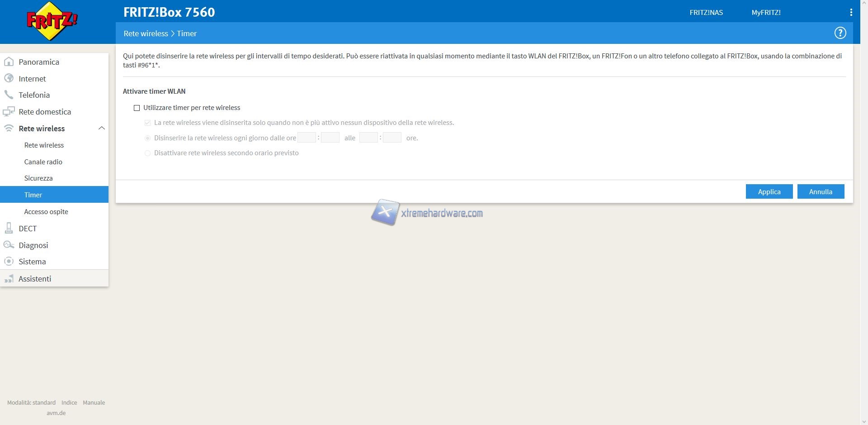This screenshot has height=425, width=868.
Task: Click the Panoramica house icon
Action: (x=9, y=62)
